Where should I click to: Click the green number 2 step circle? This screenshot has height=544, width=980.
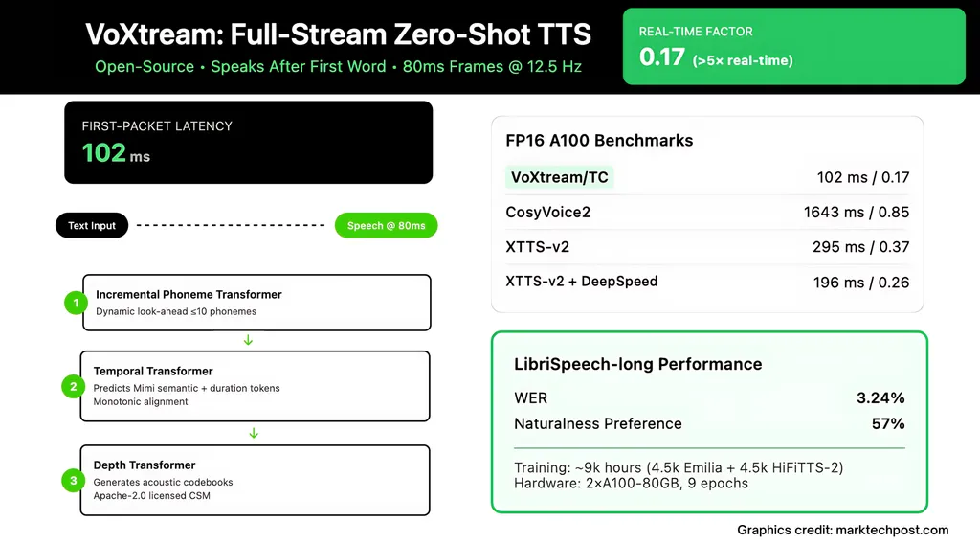pyautogui.click(x=73, y=387)
